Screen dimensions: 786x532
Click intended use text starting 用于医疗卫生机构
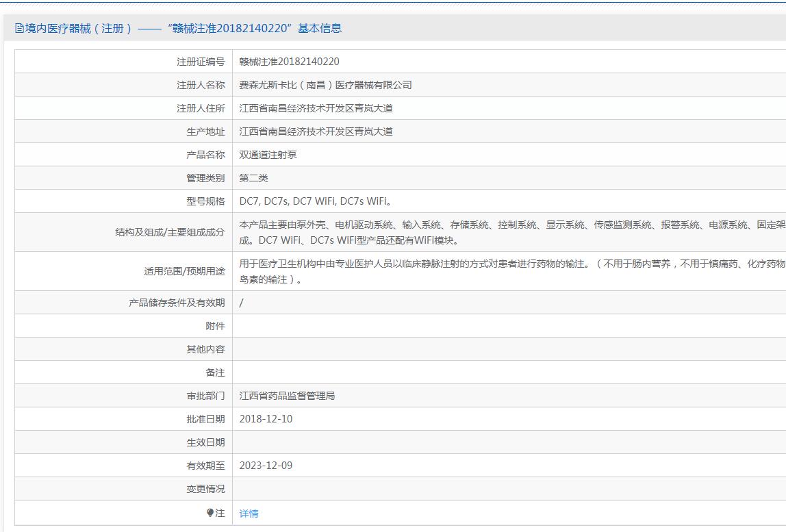click(512, 271)
